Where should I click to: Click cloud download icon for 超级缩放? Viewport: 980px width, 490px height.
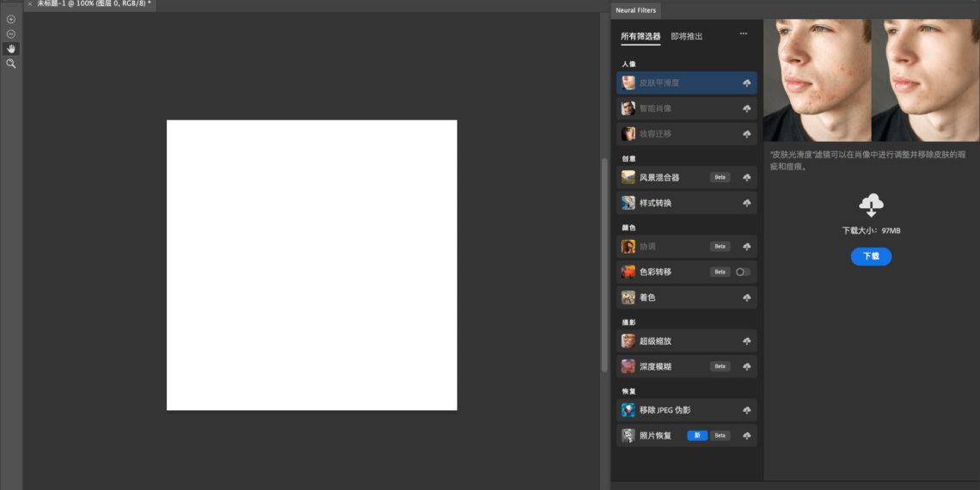tap(746, 341)
